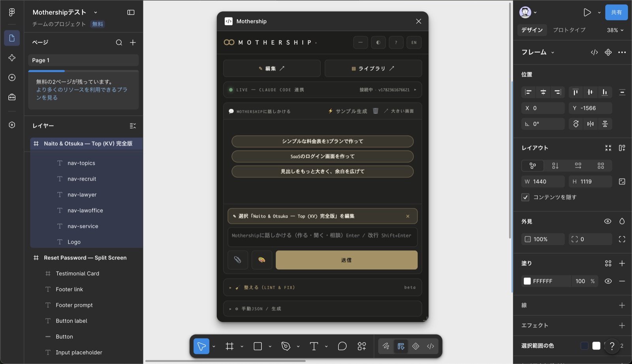Open frame type dropdown chevron
The height and width of the screenshot is (364, 632).
553,53
